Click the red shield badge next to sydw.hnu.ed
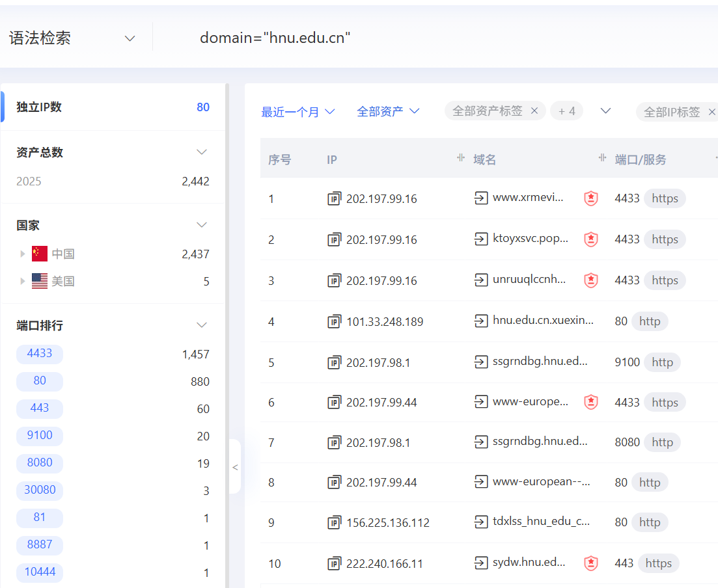The image size is (718, 588). coord(590,563)
